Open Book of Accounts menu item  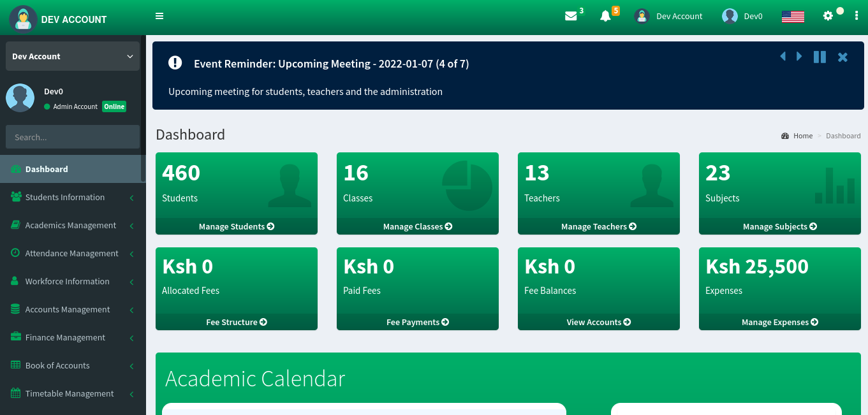(57, 366)
